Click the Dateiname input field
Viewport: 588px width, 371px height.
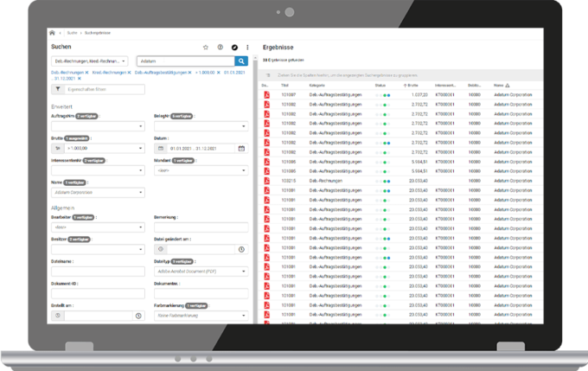97,272
